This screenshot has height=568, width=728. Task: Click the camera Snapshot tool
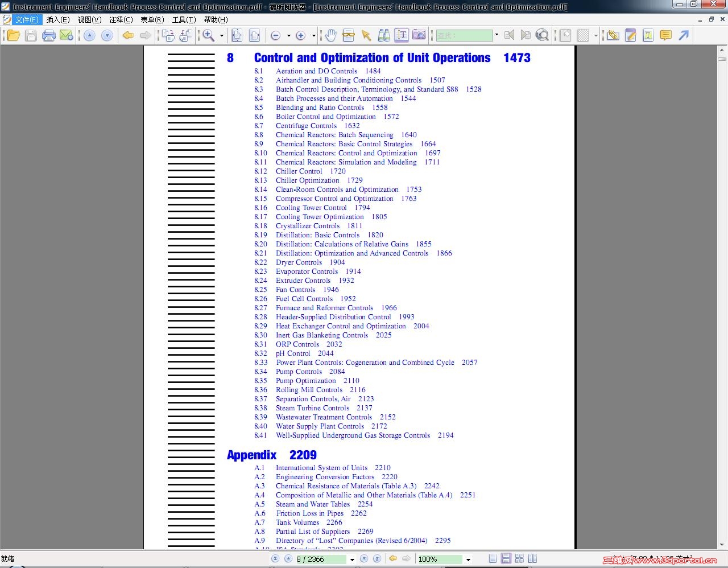pyautogui.click(x=419, y=35)
